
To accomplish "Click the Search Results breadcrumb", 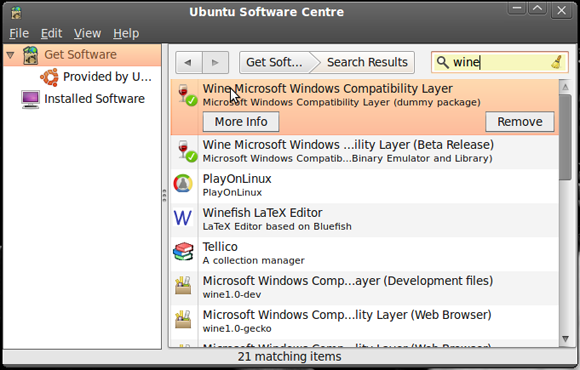I will tap(367, 63).
